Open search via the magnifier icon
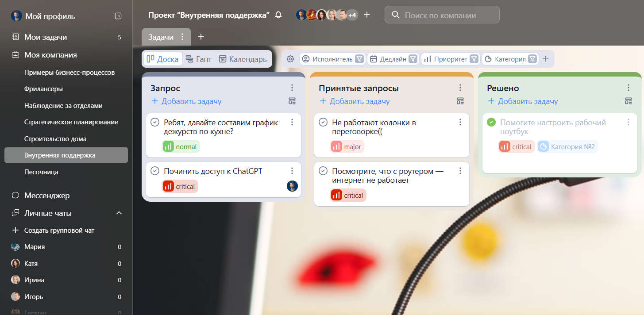 click(x=395, y=15)
